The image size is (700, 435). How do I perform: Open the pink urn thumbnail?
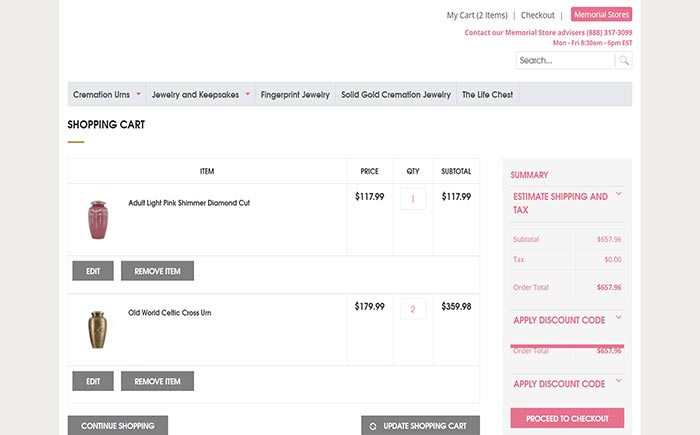pyautogui.click(x=98, y=220)
